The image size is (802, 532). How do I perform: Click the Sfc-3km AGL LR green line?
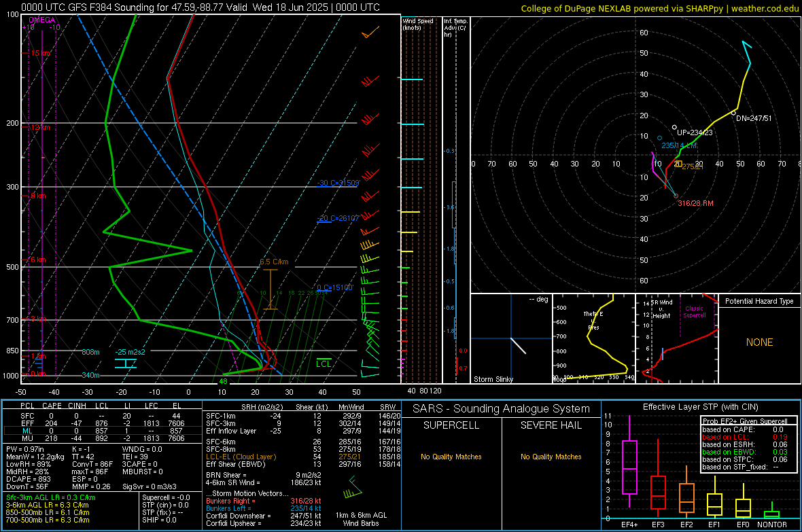51,497
